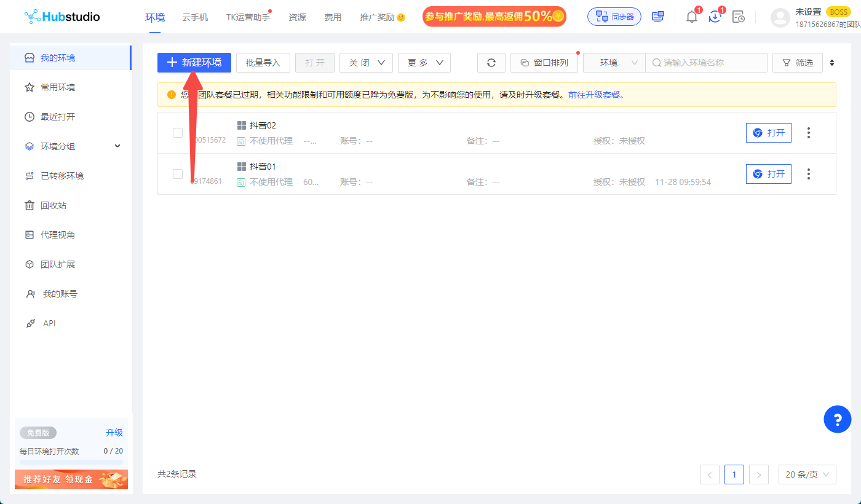Click the blue help question mark
The image size is (861, 504).
837,420
